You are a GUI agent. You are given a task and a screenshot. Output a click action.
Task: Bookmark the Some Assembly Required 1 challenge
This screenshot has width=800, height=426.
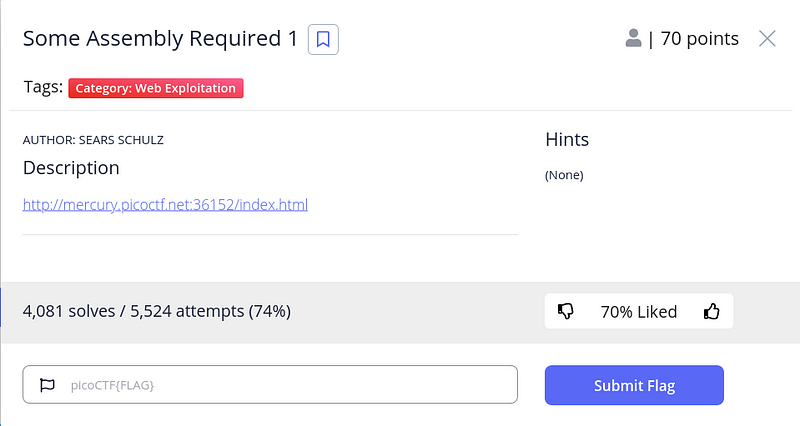tap(323, 39)
